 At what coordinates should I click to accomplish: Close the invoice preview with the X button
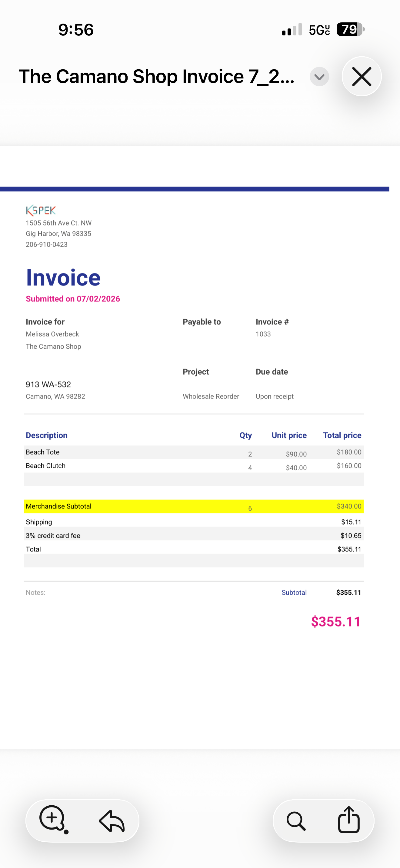pos(362,77)
